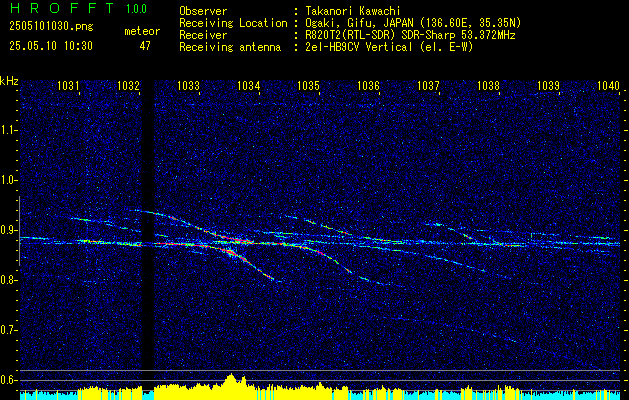Viewport: 629px width, 400px height.
Task: Click the 1034 time axis marker
Action: 248,85
